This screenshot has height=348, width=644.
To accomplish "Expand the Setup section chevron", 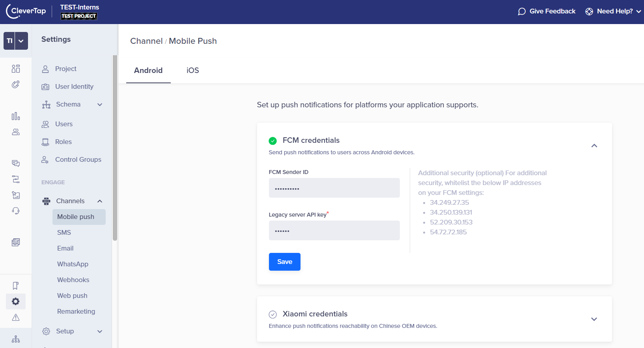I will point(100,331).
